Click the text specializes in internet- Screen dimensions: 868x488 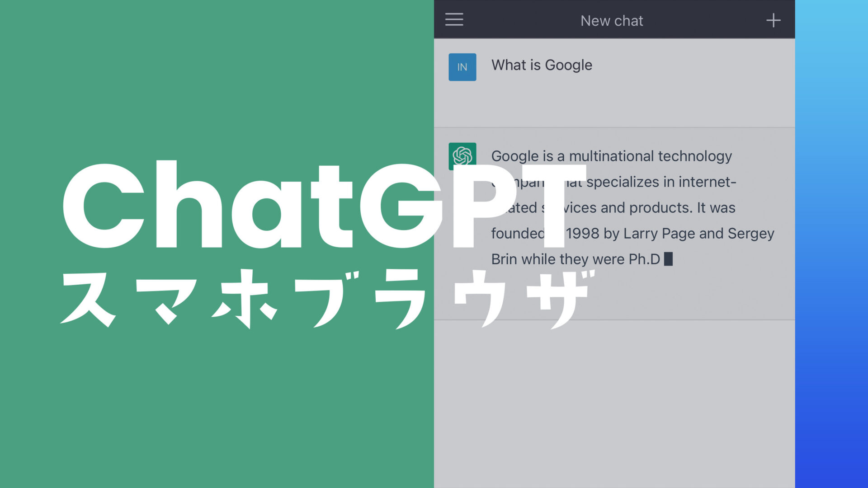[x=661, y=182]
